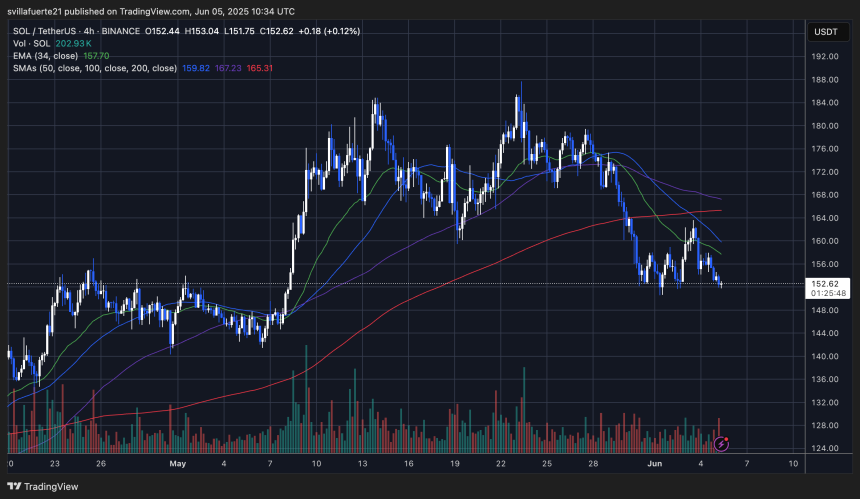Click the 128.00 price axis label

tap(825, 424)
